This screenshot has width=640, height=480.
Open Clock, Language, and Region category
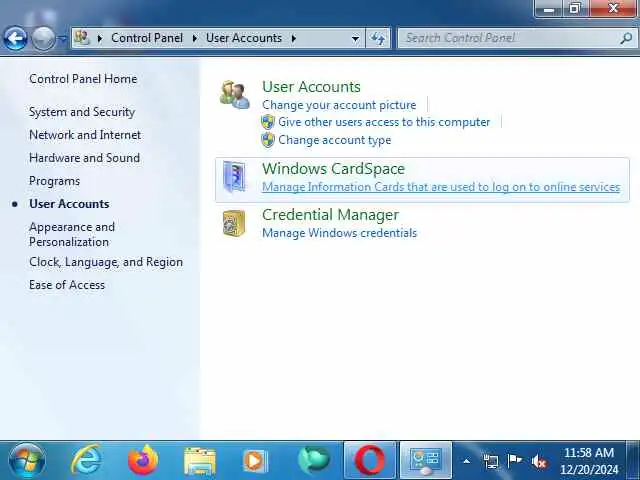pyautogui.click(x=106, y=262)
